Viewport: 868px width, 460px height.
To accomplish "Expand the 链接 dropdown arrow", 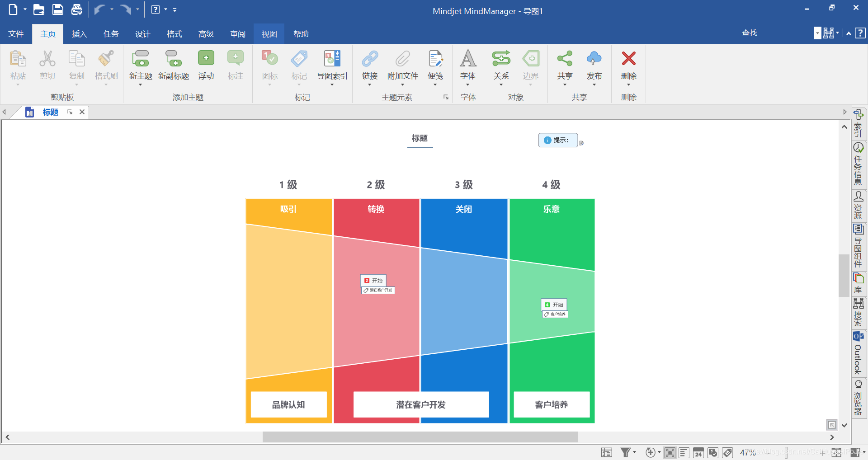I will pos(370,85).
